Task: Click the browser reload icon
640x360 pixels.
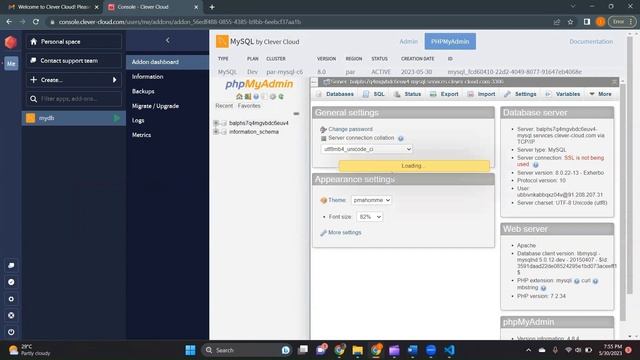Action: pyautogui.click(x=36, y=22)
